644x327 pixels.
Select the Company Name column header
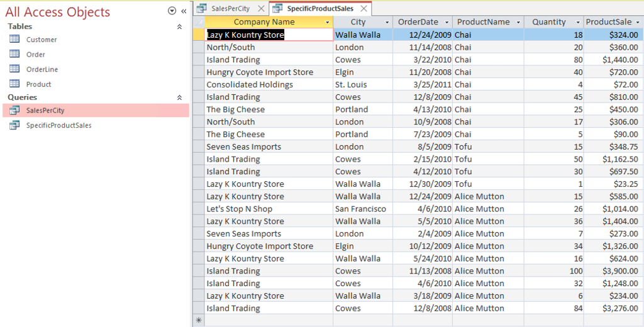[269, 22]
